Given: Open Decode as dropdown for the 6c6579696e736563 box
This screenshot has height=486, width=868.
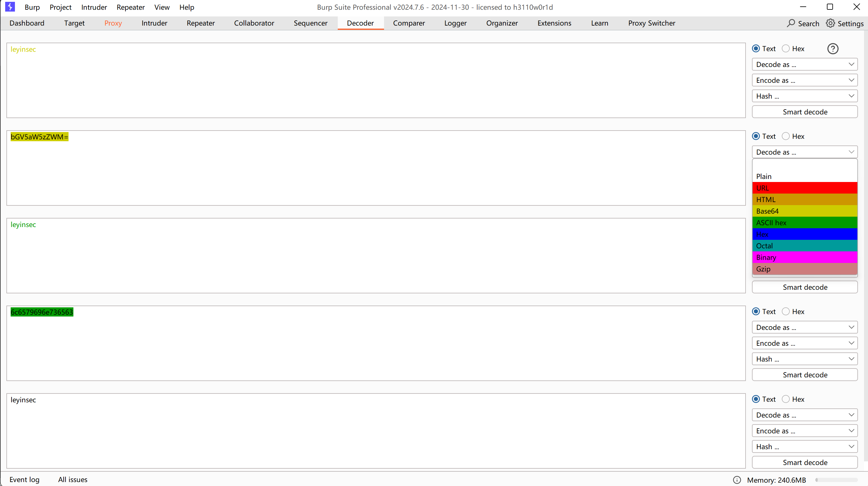Looking at the screenshot, I should point(805,327).
